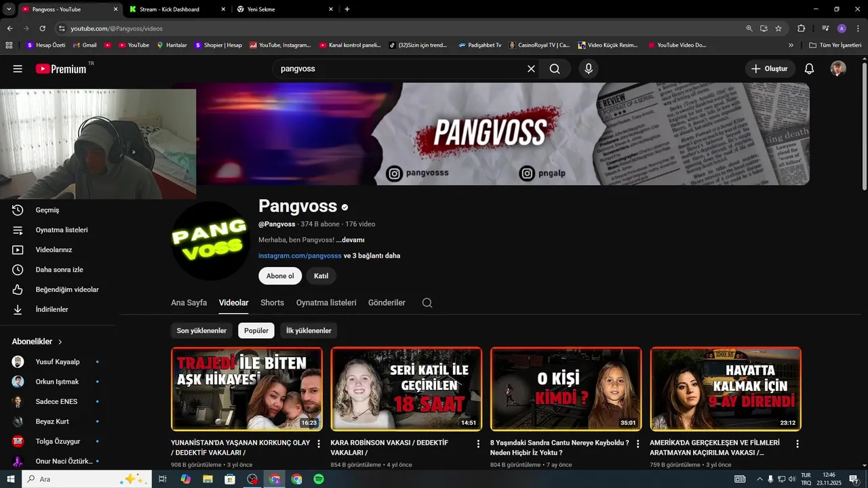Image resolution: width=868 pixels, height=488 pixels.
Task: Open the TRAJEDİ İLE BİTEN AŞK HİKAYESİ thumbnail
Action: click(x=247, y=389)
